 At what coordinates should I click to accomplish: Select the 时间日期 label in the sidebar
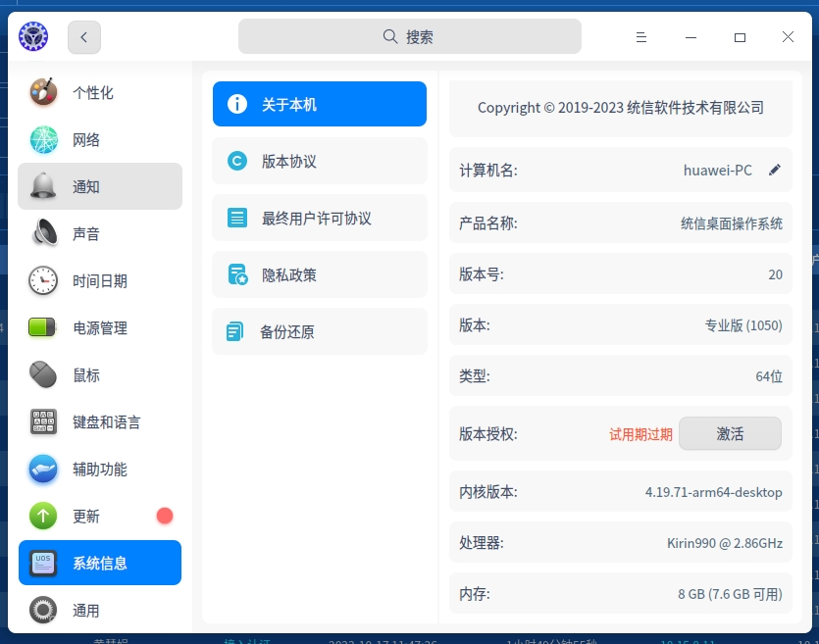click(x=100, y=281)
